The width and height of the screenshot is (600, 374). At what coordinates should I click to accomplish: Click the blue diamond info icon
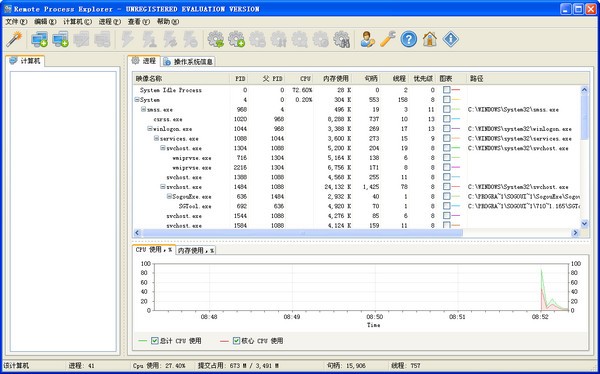pos(450,39)
